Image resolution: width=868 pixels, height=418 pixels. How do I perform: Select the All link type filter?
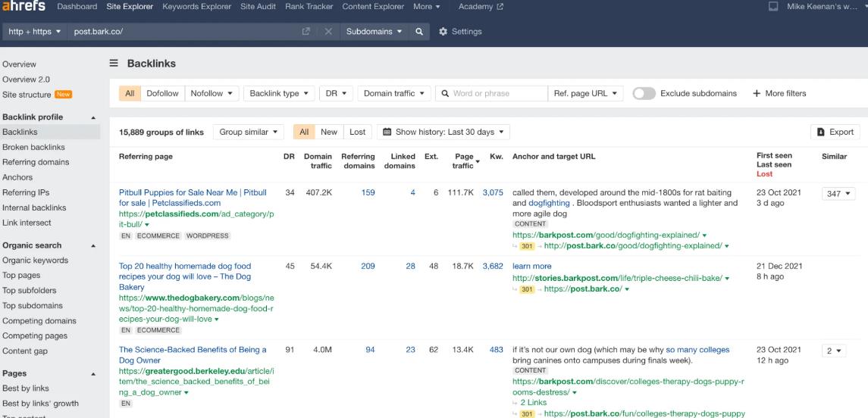coord(130,93)
